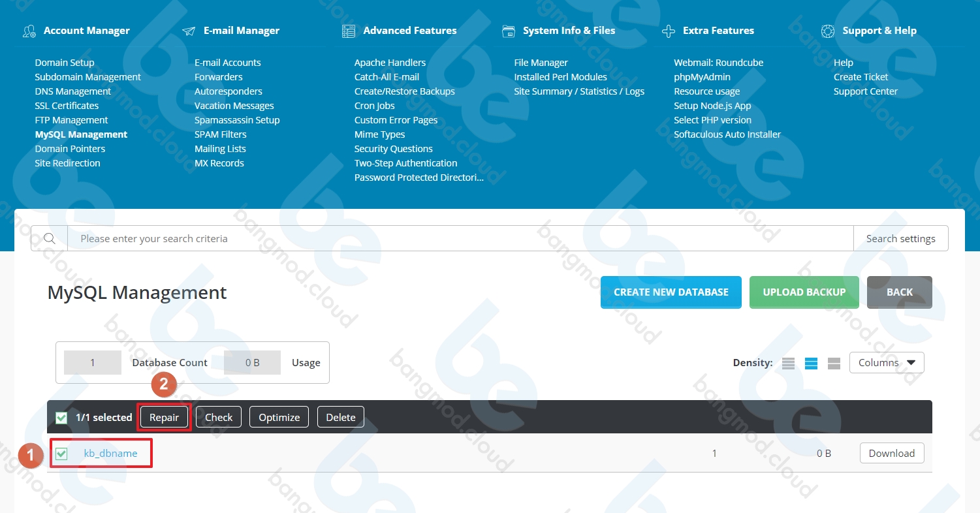Open Password Protected Directories
This screenshot has height=513, width=980.
(x=419, y=178)
